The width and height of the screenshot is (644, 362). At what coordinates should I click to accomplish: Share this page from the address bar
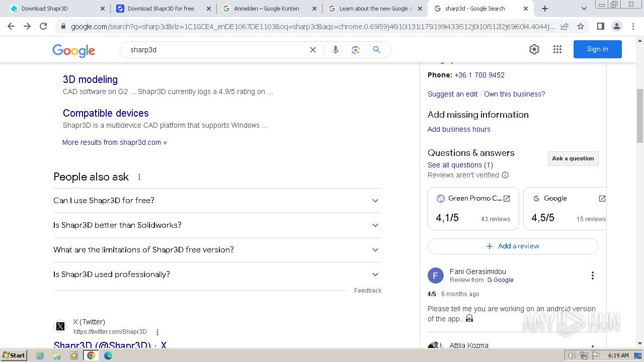click(x=565, y=26)
